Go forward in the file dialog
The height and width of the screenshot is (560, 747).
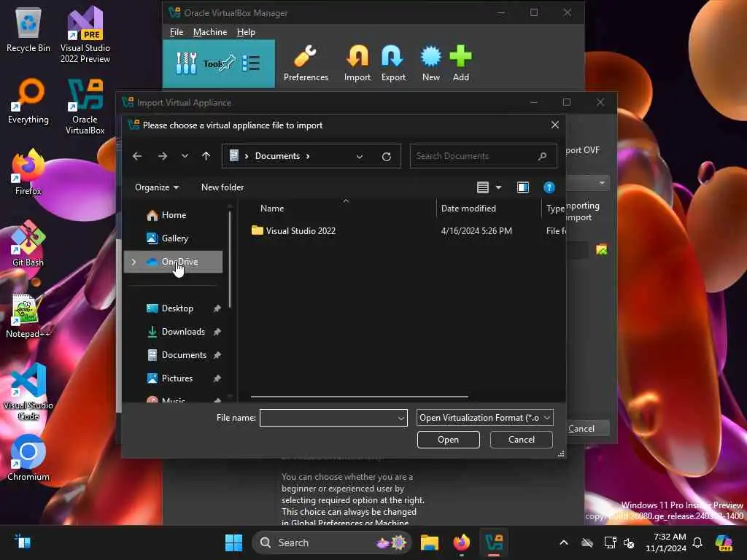tap(163, 156)
